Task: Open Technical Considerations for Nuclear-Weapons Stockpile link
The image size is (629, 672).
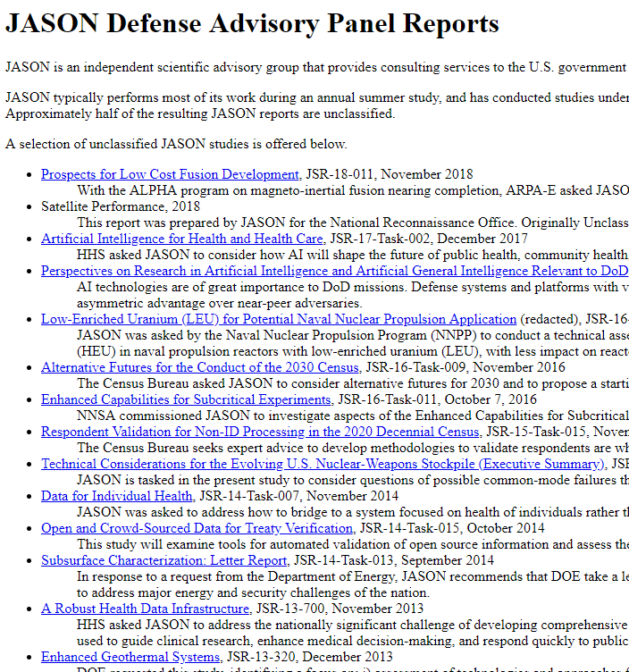Action: point(323,464)
